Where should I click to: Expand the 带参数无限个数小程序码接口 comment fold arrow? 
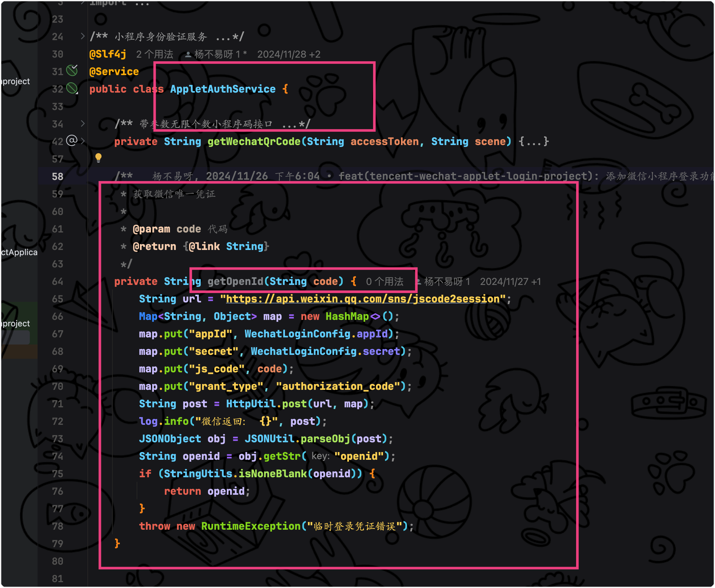pyautogui.click(x=82, y=123)
